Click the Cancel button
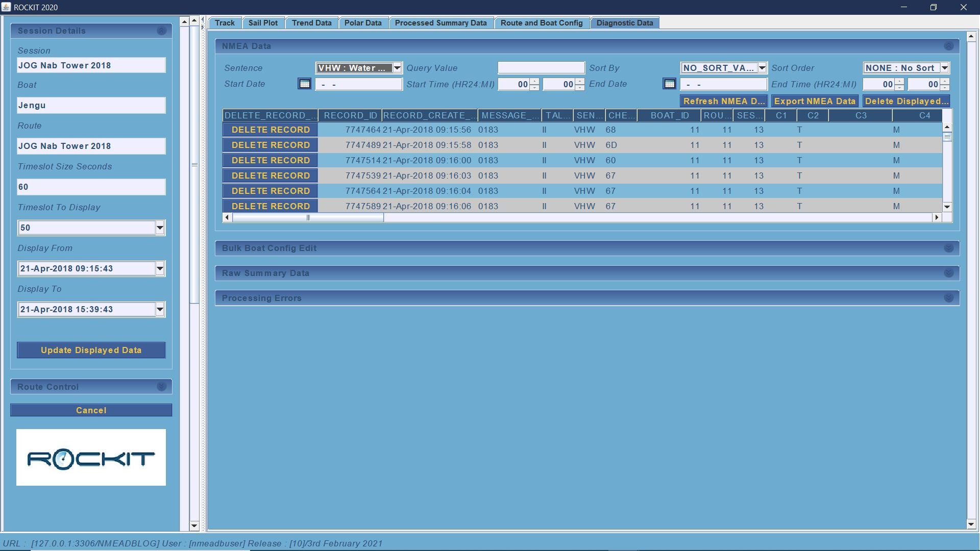This screenshot has height=551, width=980. 91,410
